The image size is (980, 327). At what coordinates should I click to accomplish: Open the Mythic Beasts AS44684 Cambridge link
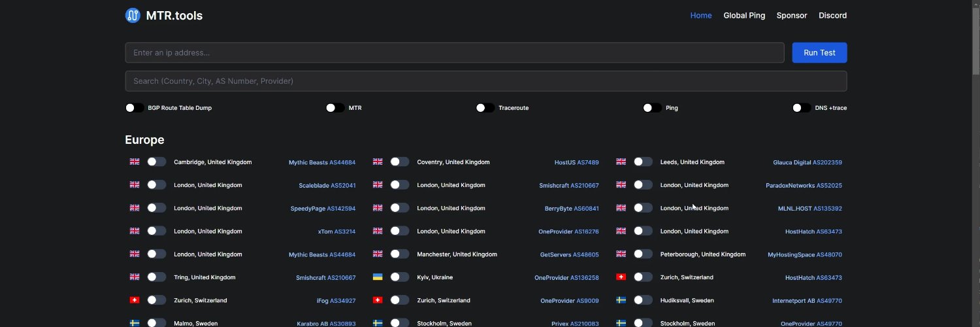click(322, 162)
